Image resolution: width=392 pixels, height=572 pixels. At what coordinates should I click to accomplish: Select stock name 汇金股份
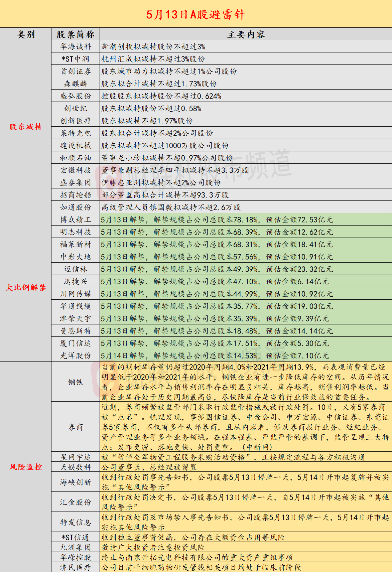coord(76,502)
